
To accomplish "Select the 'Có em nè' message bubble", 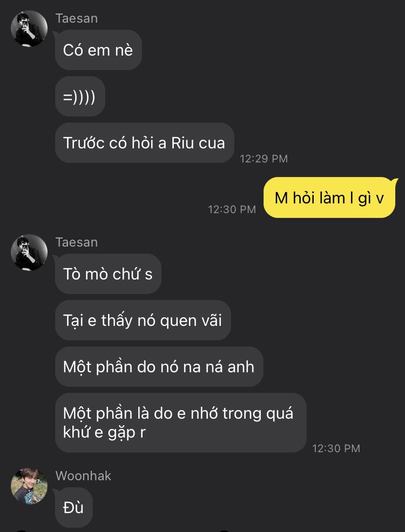I will [x=98, y=50].
